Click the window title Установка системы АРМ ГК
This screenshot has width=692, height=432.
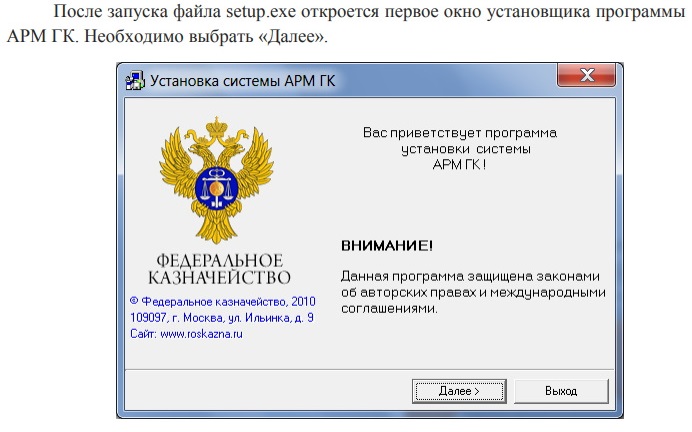coord(243,81)
